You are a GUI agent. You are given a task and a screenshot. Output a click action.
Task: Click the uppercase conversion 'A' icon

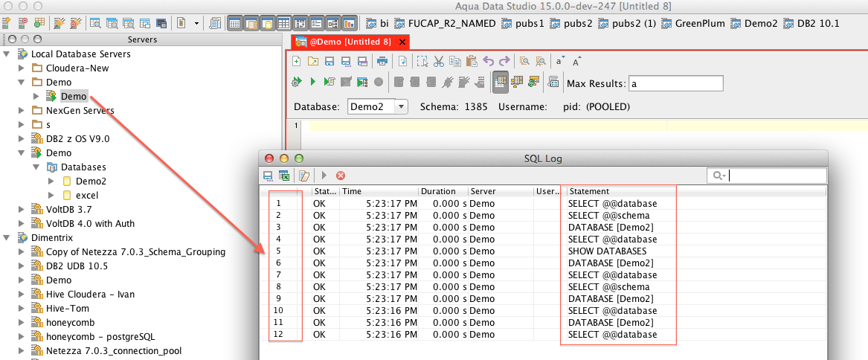point(577,61)
